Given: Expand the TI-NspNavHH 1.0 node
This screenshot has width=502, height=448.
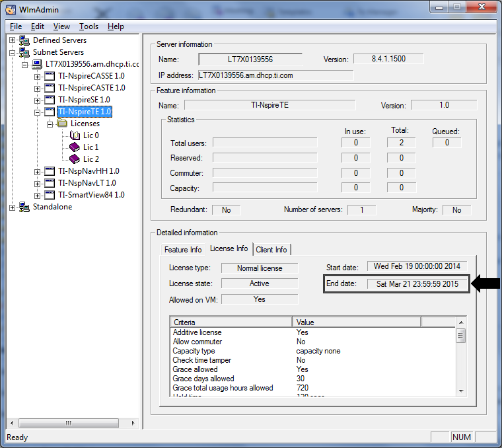Looking at the screenshot, I should click(x=38, y=171).
